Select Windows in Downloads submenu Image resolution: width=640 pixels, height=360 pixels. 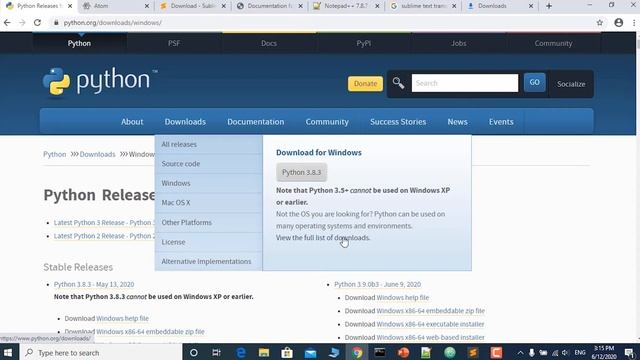pos(209,183)
